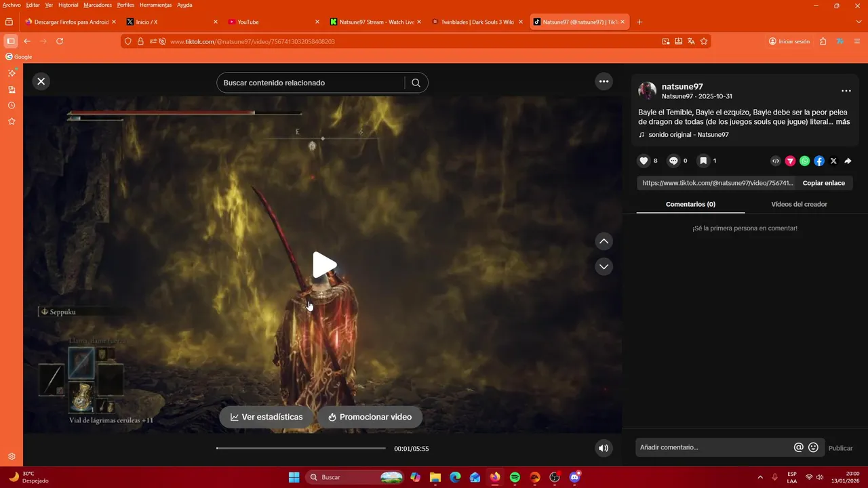Viewport: 868px width, 488px height.
Task: Go to the previous video with up chevron
Action: [604, 241]
